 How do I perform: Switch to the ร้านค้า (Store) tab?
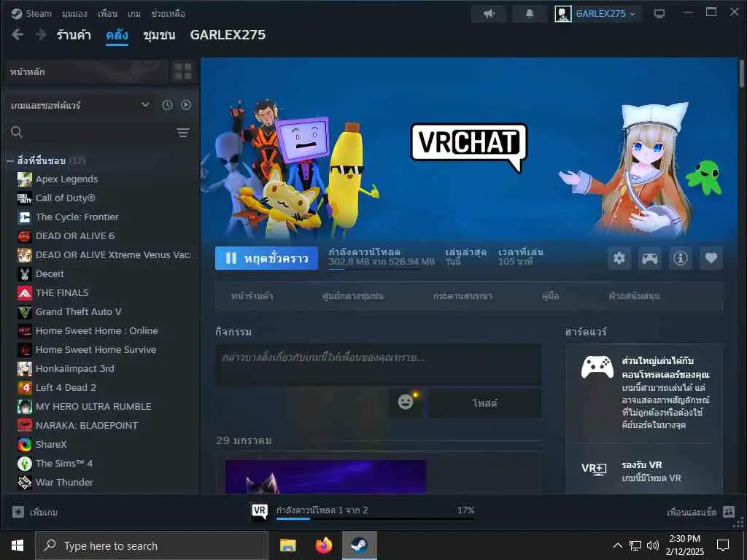pyautogui.click(x=74, y=35)
